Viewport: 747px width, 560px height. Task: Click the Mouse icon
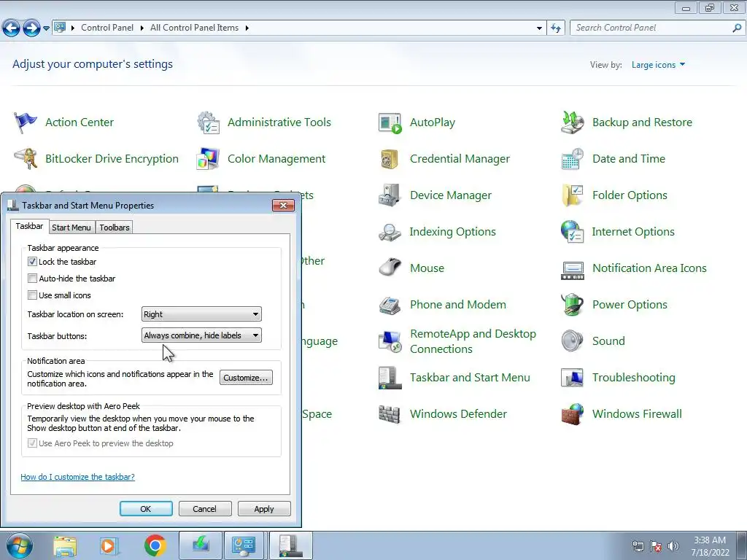pyautogui.click(x=390, y=268)
